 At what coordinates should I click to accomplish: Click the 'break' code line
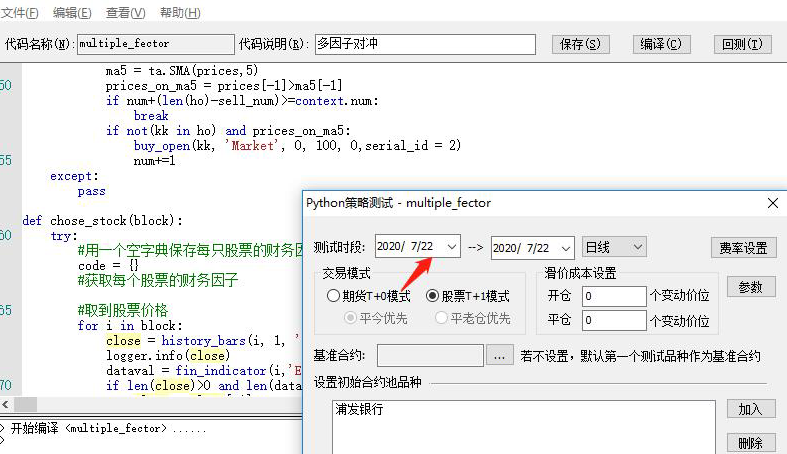(151, 116)
